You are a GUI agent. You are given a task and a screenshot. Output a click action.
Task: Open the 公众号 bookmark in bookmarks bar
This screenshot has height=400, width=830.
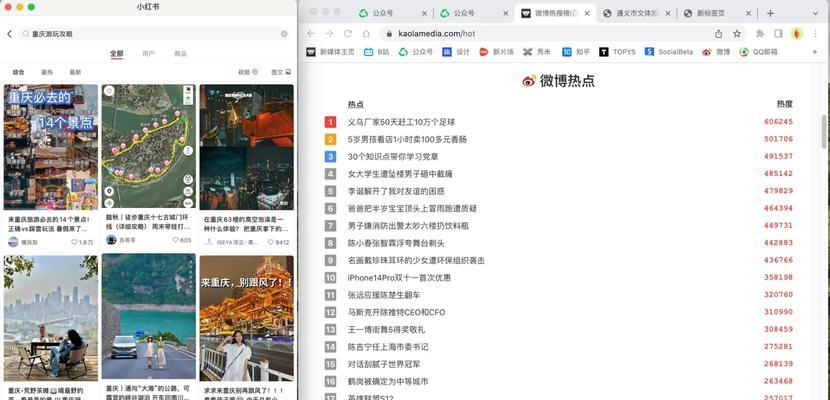[x=416, y=52]
